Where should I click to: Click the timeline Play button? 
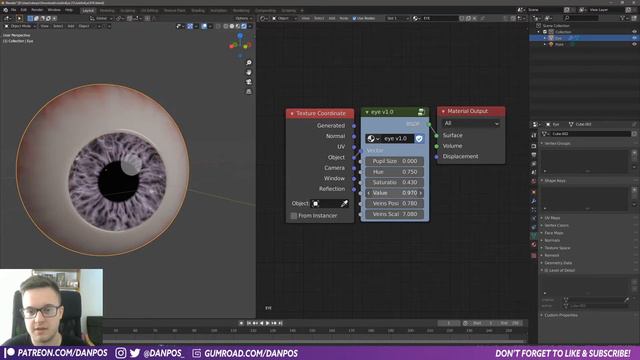[268, 323]
